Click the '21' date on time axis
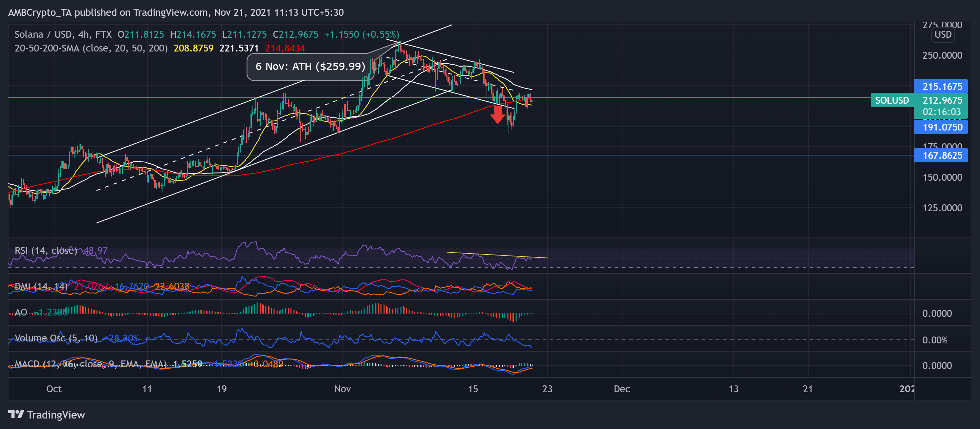The image size is (980, 429). pyautogui.click(x=808, y=389)
